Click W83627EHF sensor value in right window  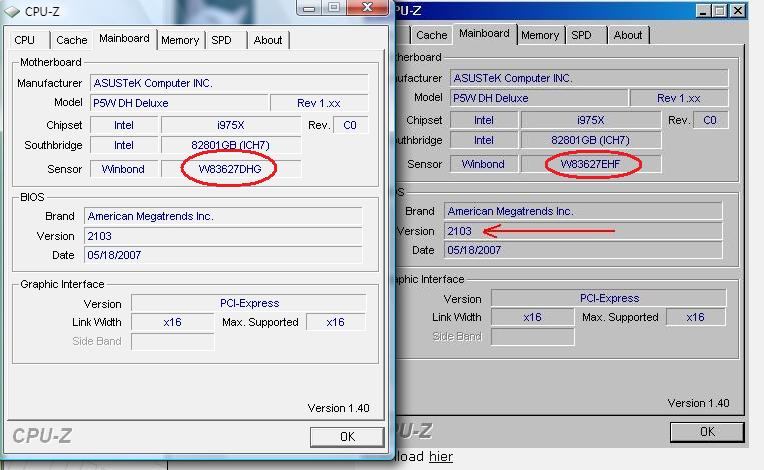pos(591,164)
